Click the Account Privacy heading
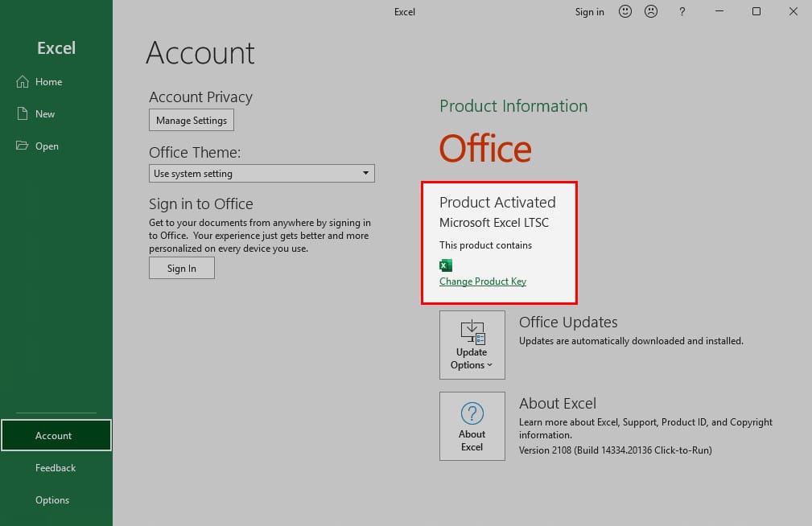Viewport: 812px width, 526px height. coord(201,97)
